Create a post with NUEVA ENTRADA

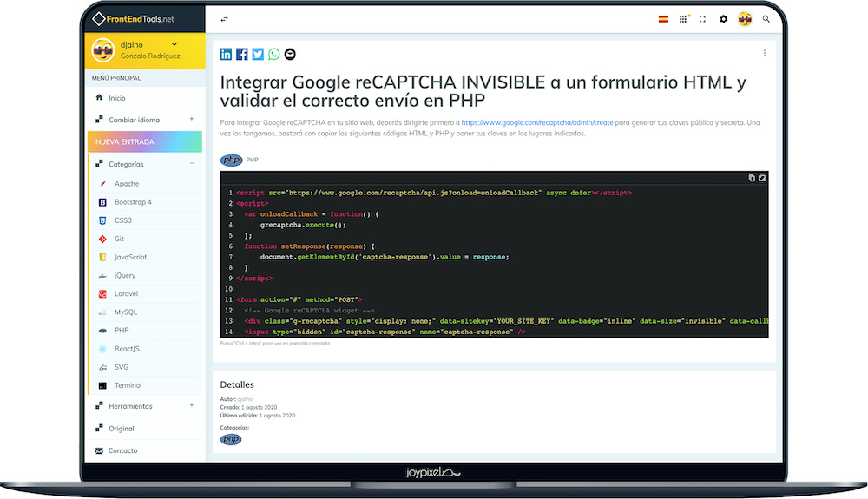(x=144, y=141)
